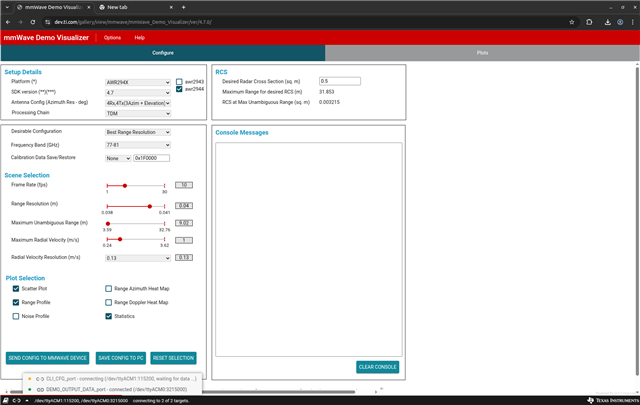Click the Range Resolution value box 0.04

pyautogui.click(x=184, y=206)
